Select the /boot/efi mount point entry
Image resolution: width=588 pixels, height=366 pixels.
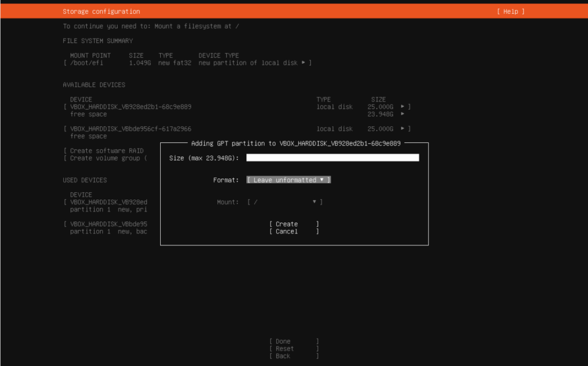[86, 63]
